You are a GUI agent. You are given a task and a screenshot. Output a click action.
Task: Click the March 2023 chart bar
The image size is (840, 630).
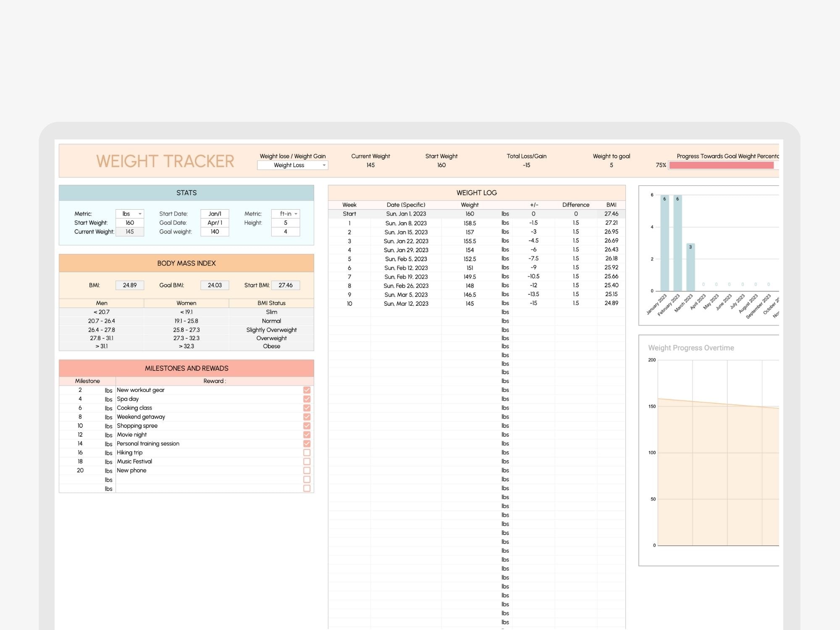pos(690,267)
